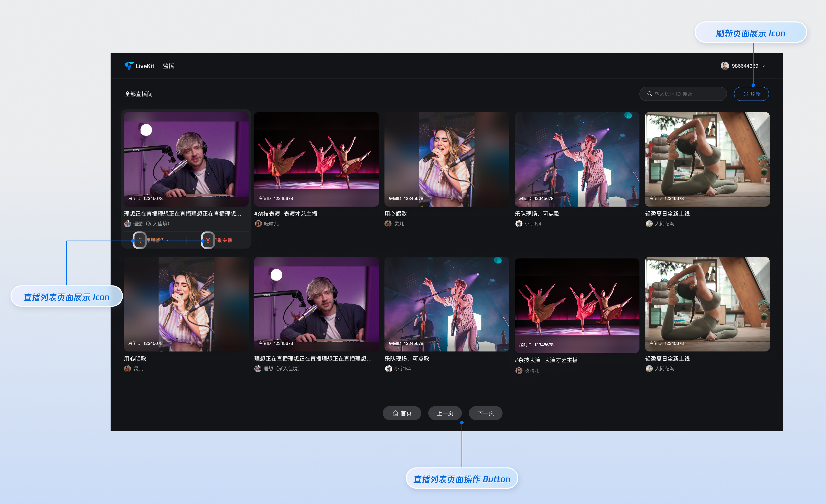Open the 监播 header tab
Screen dimensions: 826x504
tap(168, 66)
